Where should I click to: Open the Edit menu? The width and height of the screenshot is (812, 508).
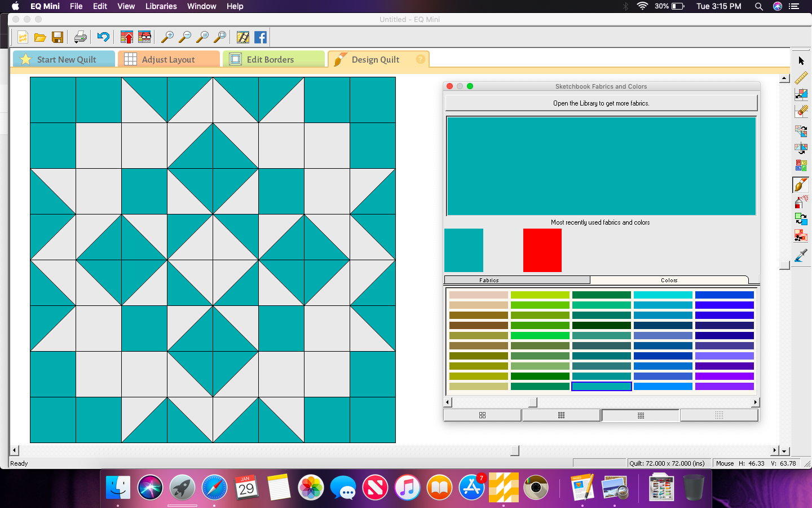(100, 6)
